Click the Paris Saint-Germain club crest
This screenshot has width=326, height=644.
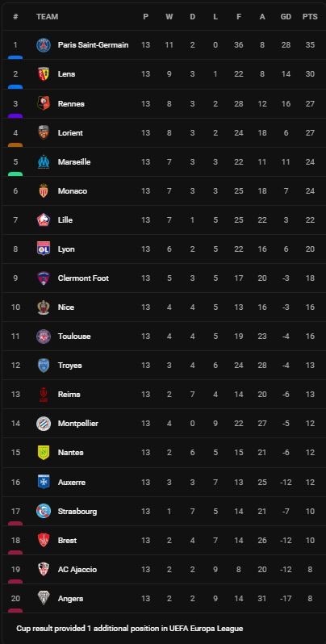click(44, 44)
